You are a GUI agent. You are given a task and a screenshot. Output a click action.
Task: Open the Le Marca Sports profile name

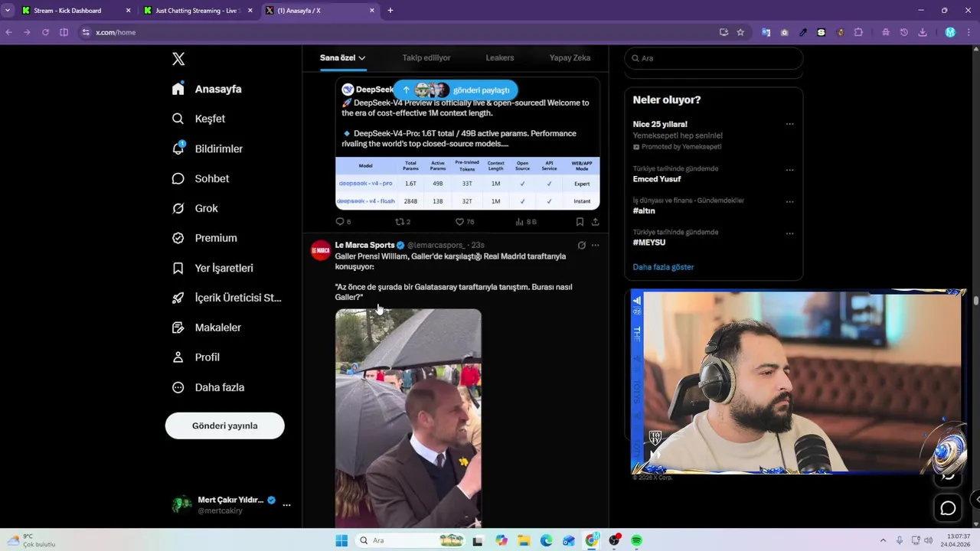pos(364,245)
